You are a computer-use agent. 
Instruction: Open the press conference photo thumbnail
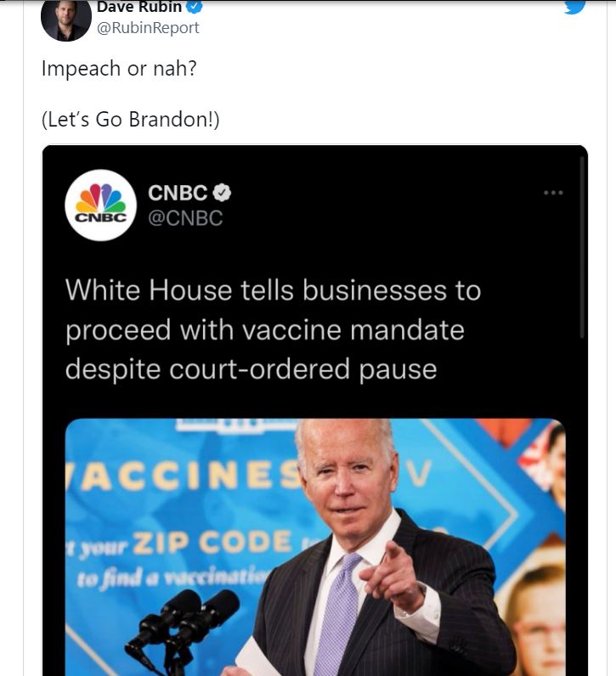click(315, 547)
